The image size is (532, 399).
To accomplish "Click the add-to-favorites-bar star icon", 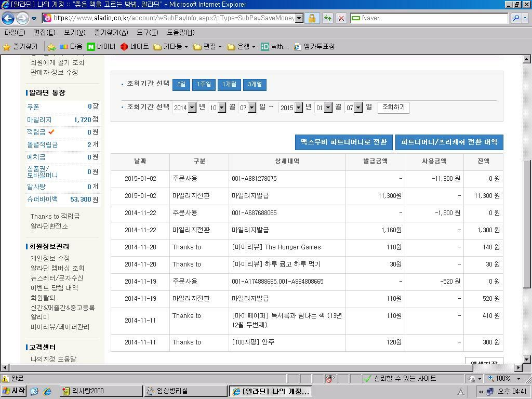I will tap(51, 47).
